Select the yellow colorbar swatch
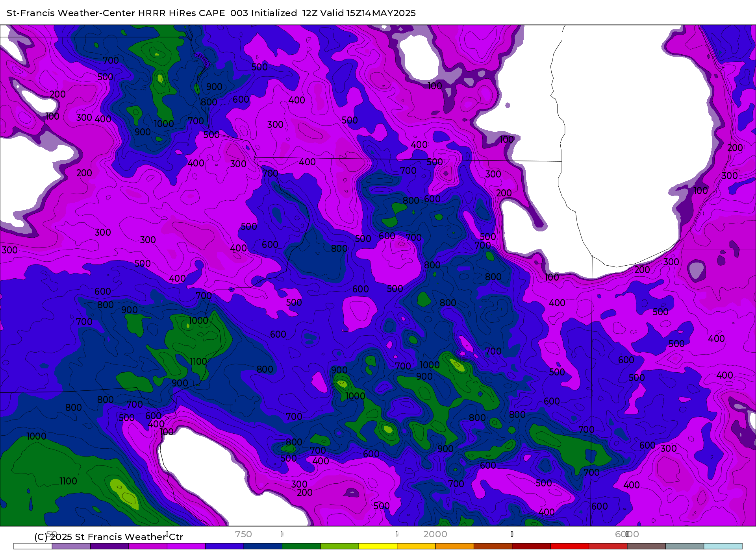 [x=378, y=546]
